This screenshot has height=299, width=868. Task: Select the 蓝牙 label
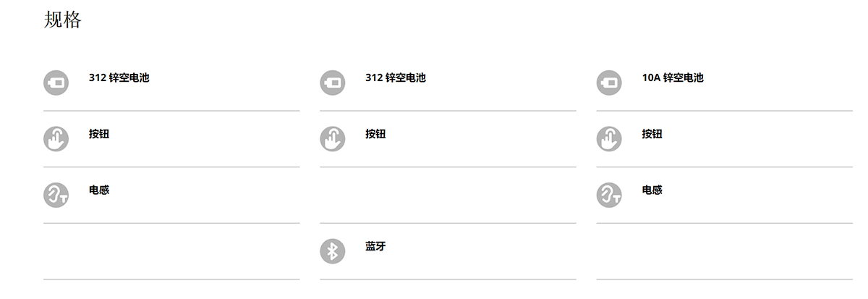pos(375,246)
